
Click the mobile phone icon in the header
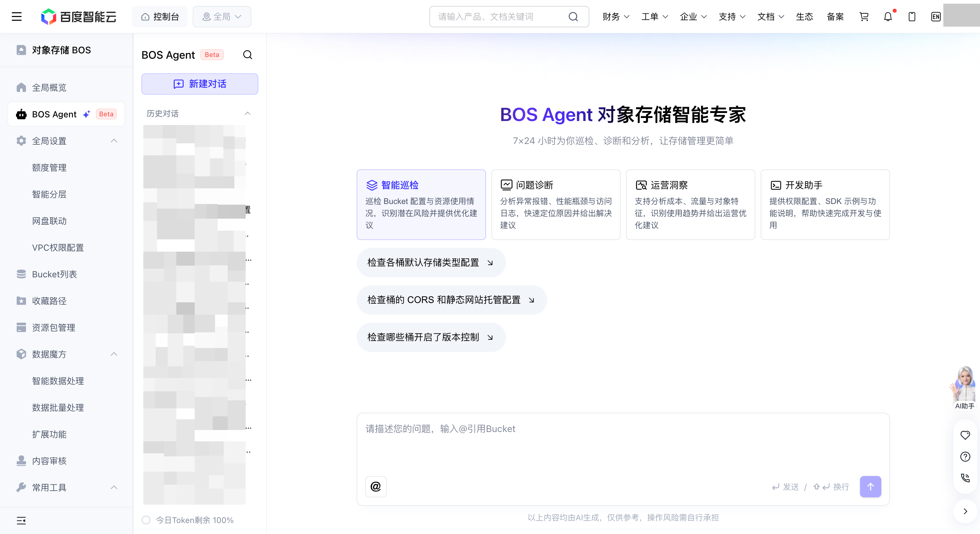tap(912, 17)
